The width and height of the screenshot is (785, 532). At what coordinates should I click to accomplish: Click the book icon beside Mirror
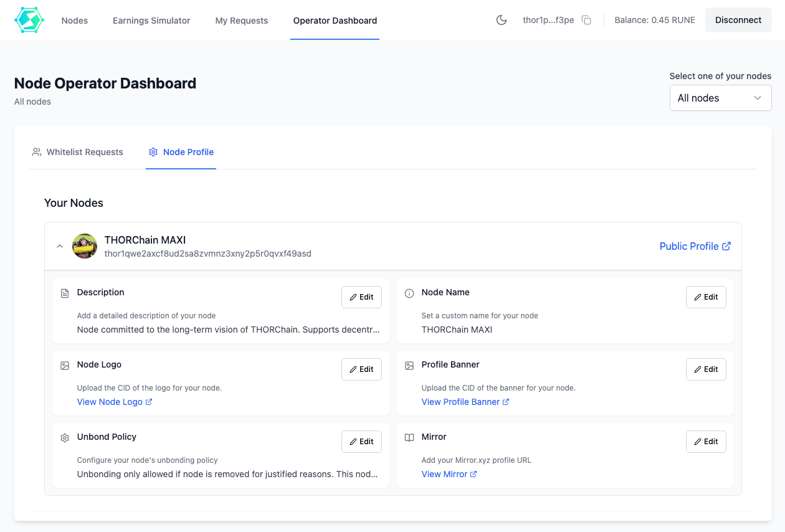tap(409, 438)
